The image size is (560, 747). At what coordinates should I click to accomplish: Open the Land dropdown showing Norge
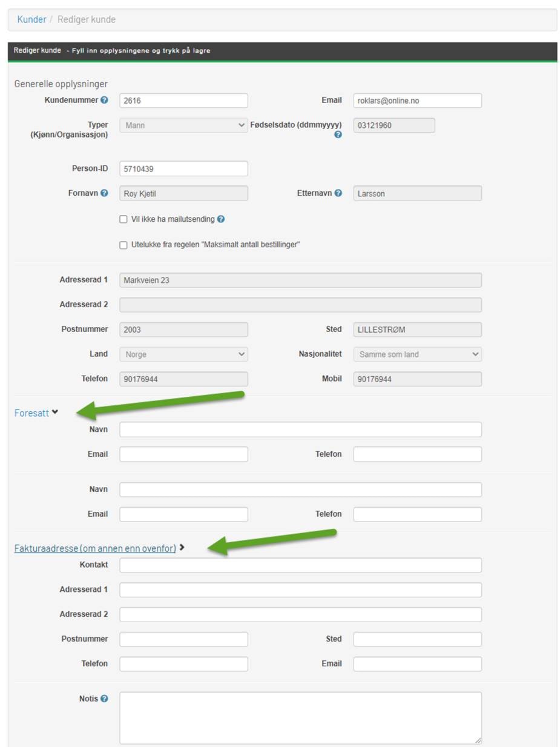click(x=183, y=354)
